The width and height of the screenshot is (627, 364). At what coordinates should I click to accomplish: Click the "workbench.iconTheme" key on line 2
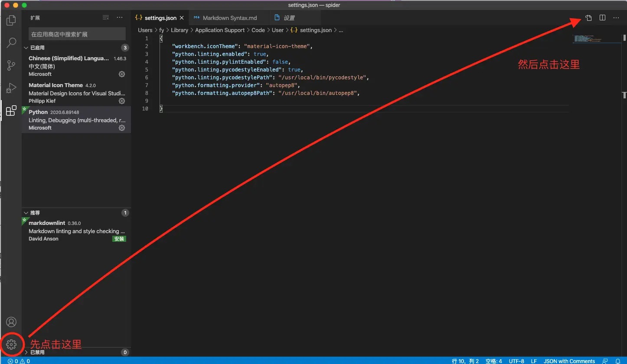[205, 46]
